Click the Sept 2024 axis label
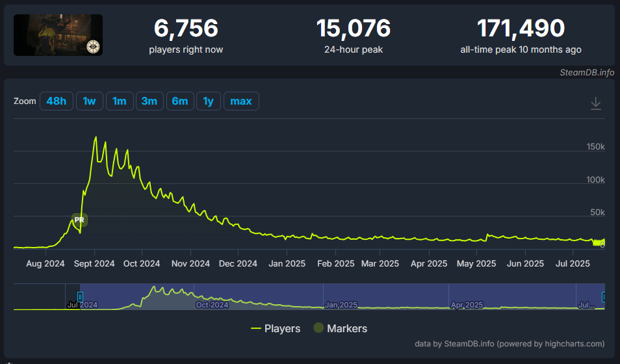The height and width of the screenshot is (364, 620). point(94,263)
